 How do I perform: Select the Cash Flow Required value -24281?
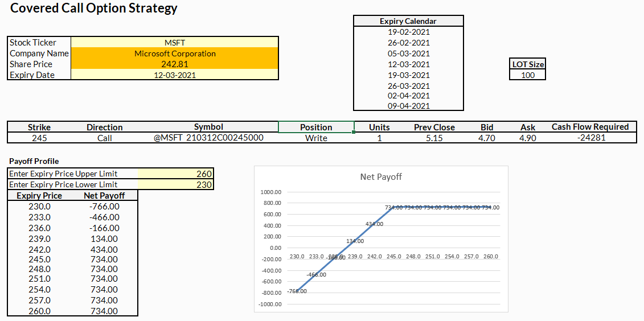click(590, 138)
